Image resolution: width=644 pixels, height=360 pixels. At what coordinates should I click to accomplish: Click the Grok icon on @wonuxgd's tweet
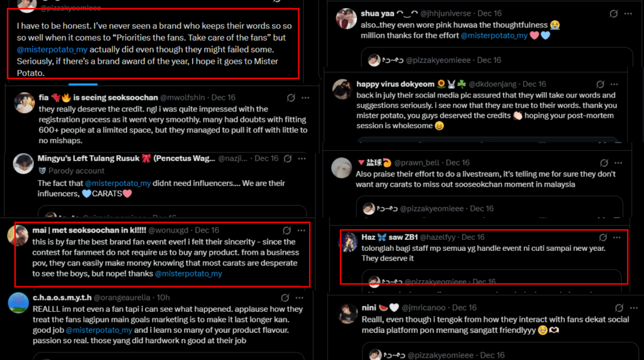[287, 231]
